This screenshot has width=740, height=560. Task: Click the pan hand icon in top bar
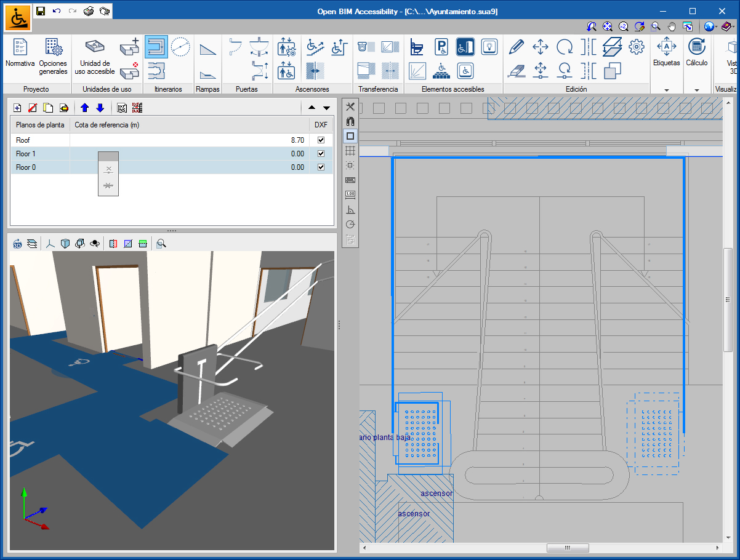[x=672, y=26]
